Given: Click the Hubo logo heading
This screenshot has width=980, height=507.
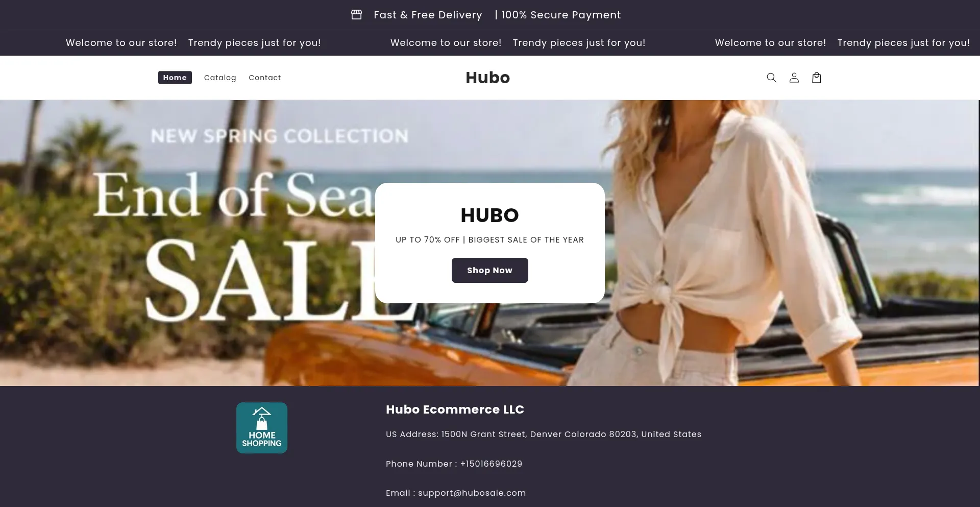Looking at the screenshot, I should 487,77.
